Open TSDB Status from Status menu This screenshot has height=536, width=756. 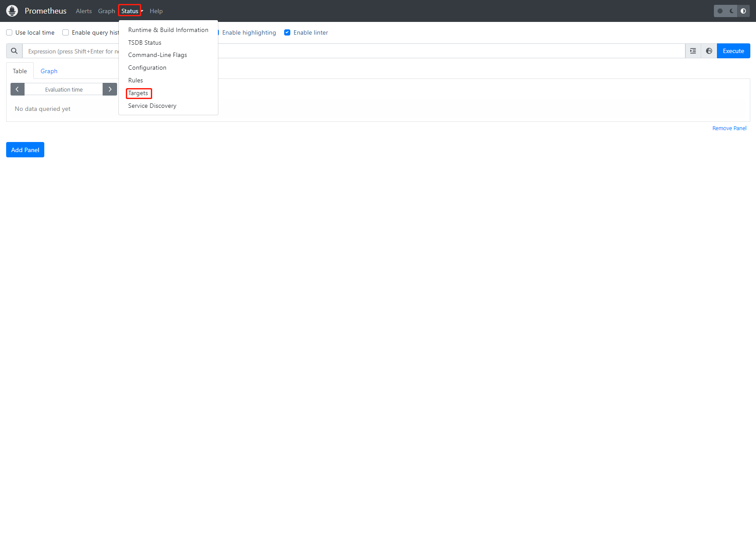click(x=168, y=43)
